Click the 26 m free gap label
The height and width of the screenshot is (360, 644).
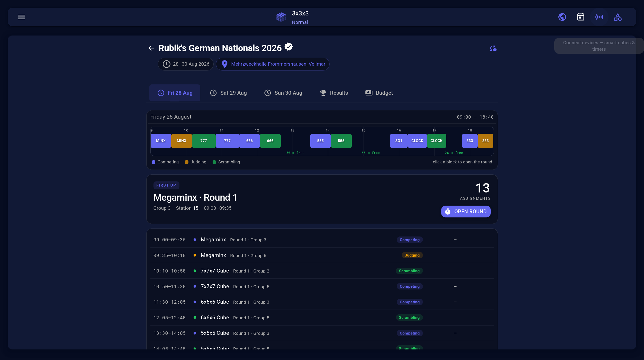click(x=454, y=153)
